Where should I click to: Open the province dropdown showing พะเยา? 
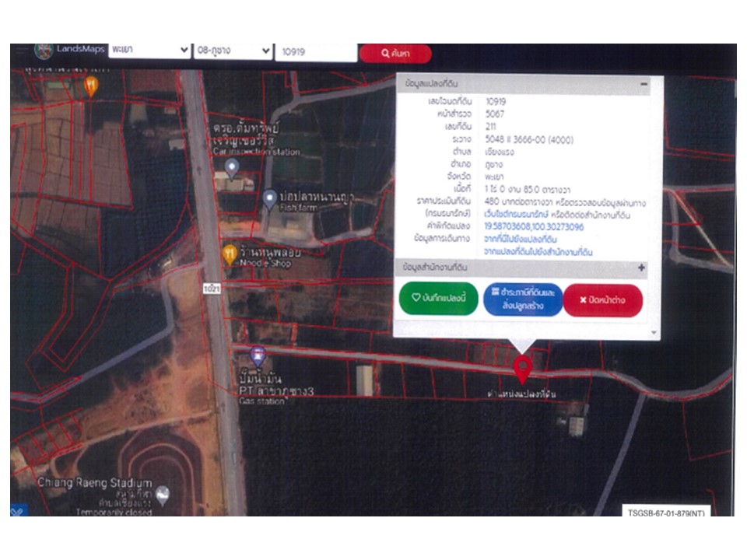(x=149, y=50)
